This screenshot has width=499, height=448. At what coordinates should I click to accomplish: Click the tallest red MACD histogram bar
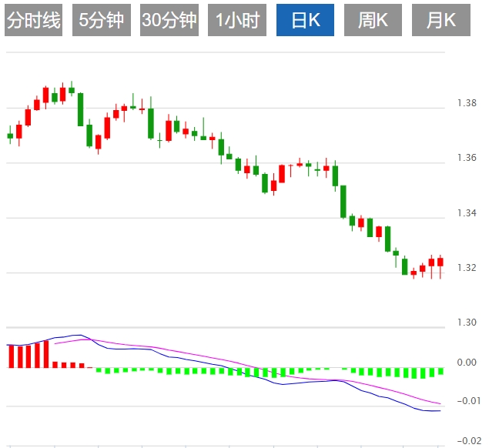[x=45, y=354]
